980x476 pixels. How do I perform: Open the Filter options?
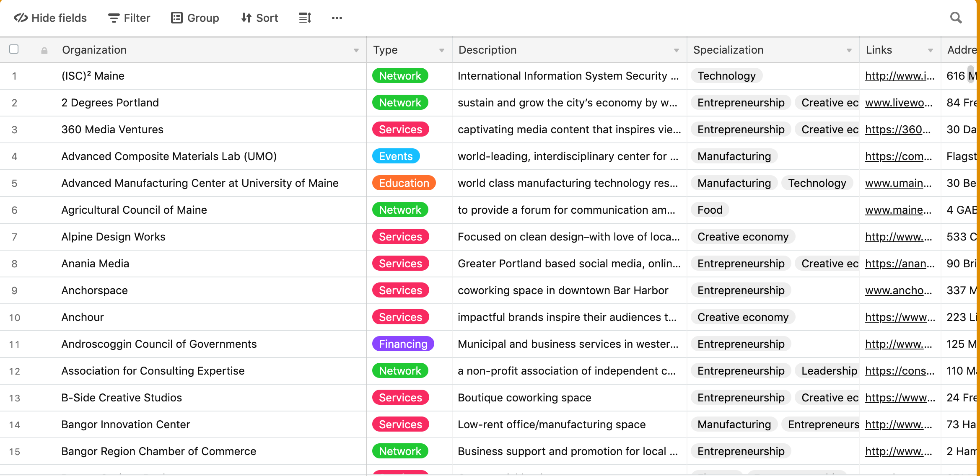coord(129,18)
